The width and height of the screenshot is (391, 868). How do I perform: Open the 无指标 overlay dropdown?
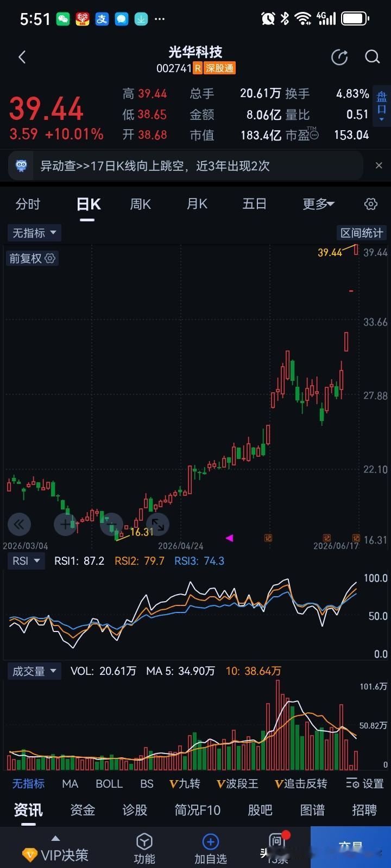point(34,233)
